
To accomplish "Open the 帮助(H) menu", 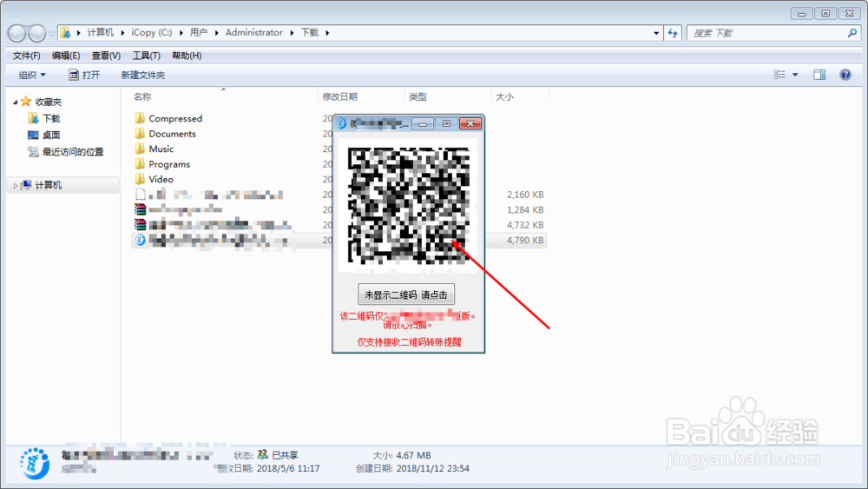I will pyautogui.click(x=187, y=56).
